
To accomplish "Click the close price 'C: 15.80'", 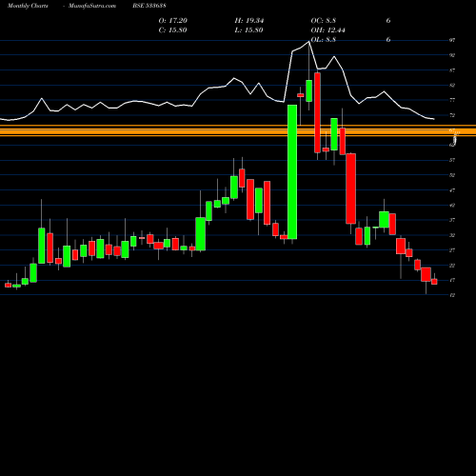I will (172, 30).
